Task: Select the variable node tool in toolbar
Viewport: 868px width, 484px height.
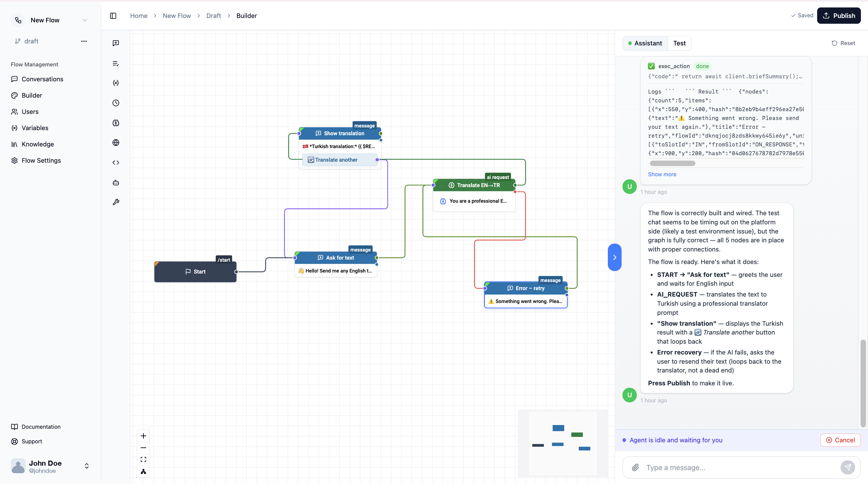Action: click(x=116, y=83)
